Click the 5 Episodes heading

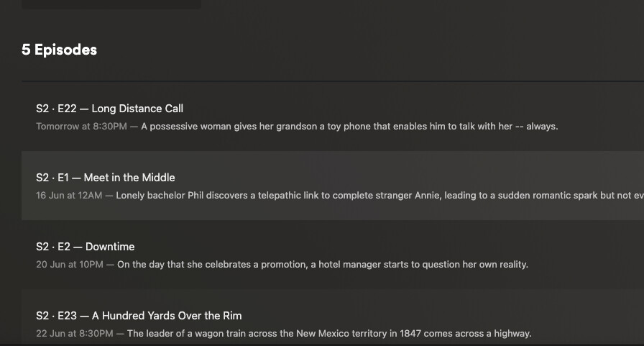[59, 50]
